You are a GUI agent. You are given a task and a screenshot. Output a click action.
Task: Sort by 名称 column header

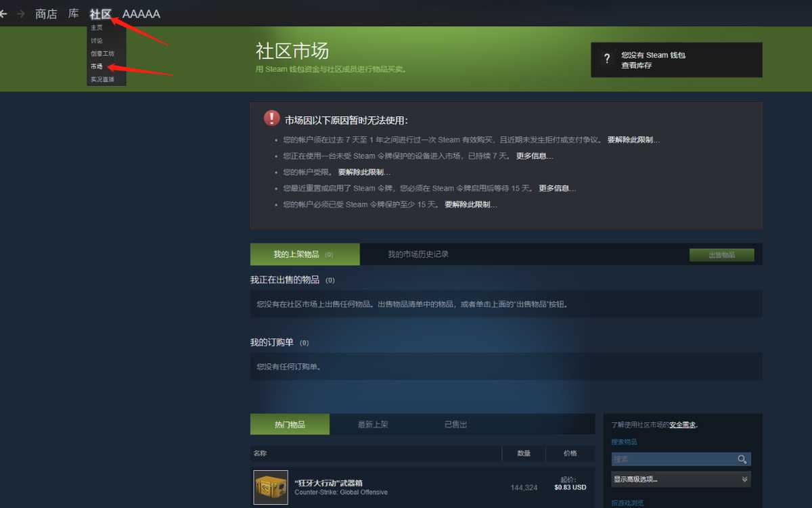[260, 453]
